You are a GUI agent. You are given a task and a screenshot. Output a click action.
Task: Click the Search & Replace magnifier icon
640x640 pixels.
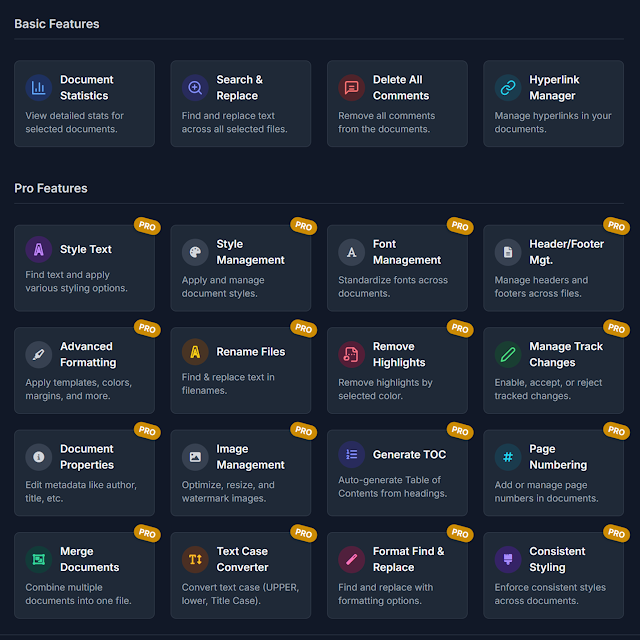(x=195, y=88)
